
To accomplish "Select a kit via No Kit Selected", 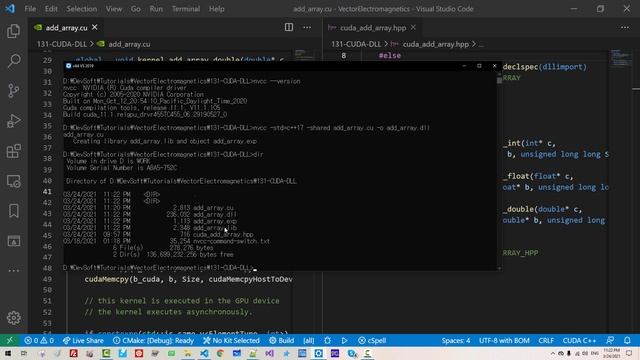I will coord(231,340).
